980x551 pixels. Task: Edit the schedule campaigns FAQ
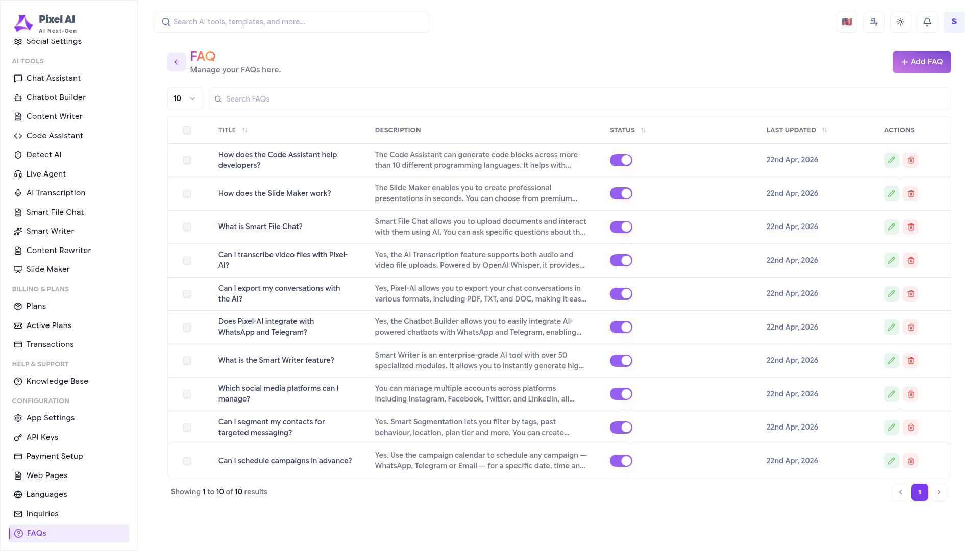click(x=891, y=461)
